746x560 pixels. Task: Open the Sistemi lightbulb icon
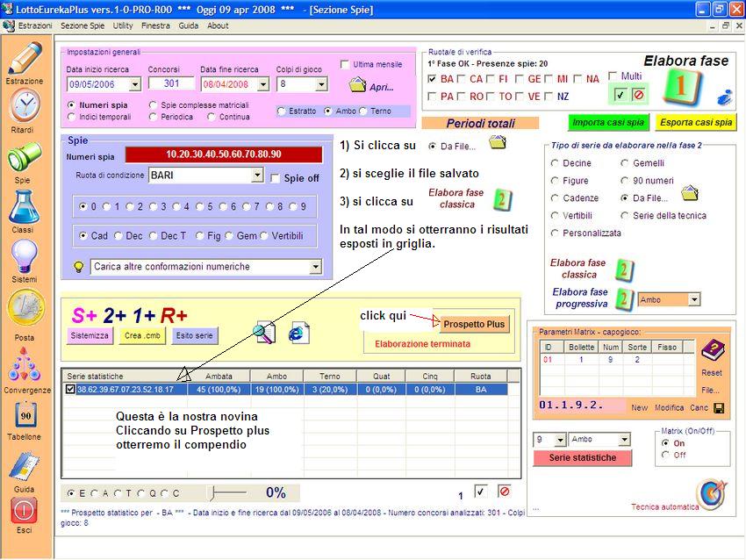pos(24,256)
